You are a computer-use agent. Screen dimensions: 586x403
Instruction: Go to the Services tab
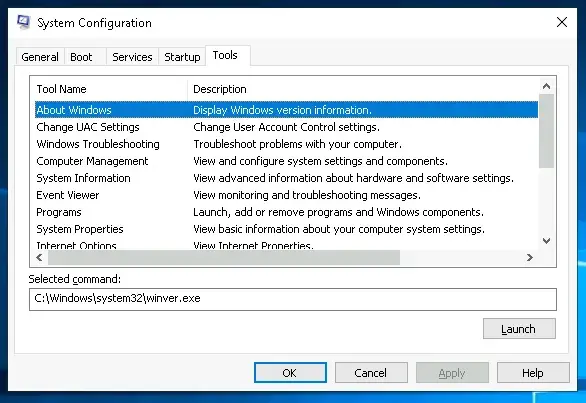point(132,57)
